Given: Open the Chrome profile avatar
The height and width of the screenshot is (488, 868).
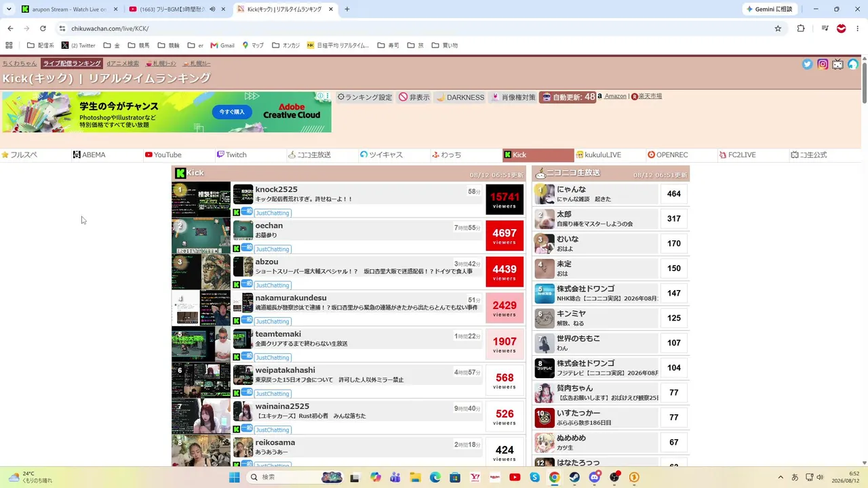Looking at the screenshot, I should (842, 28).
